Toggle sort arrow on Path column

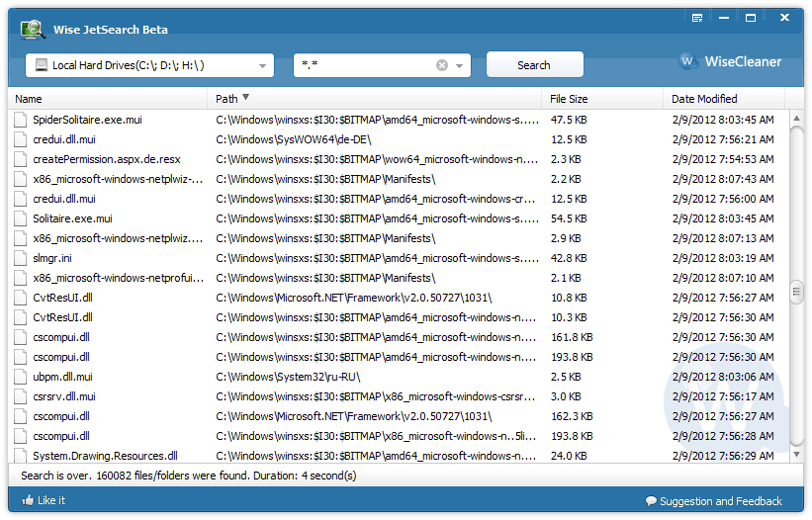[x=246, y=97]
